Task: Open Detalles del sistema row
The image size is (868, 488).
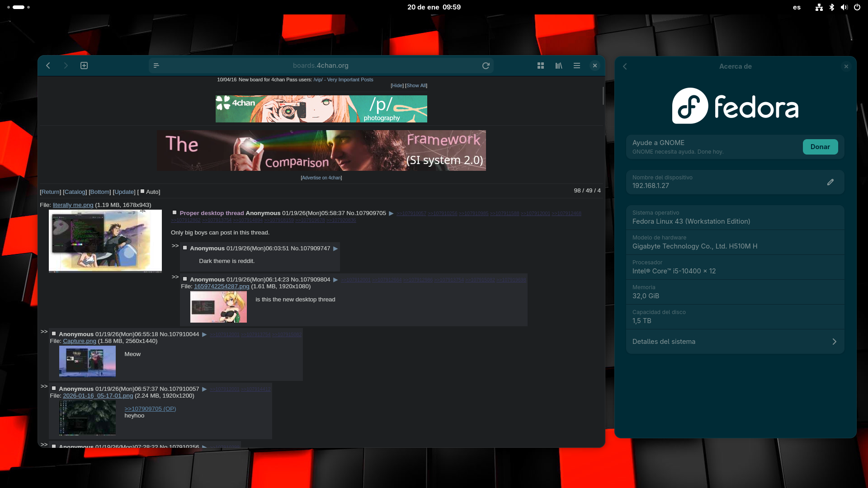Action: point(735,342)
